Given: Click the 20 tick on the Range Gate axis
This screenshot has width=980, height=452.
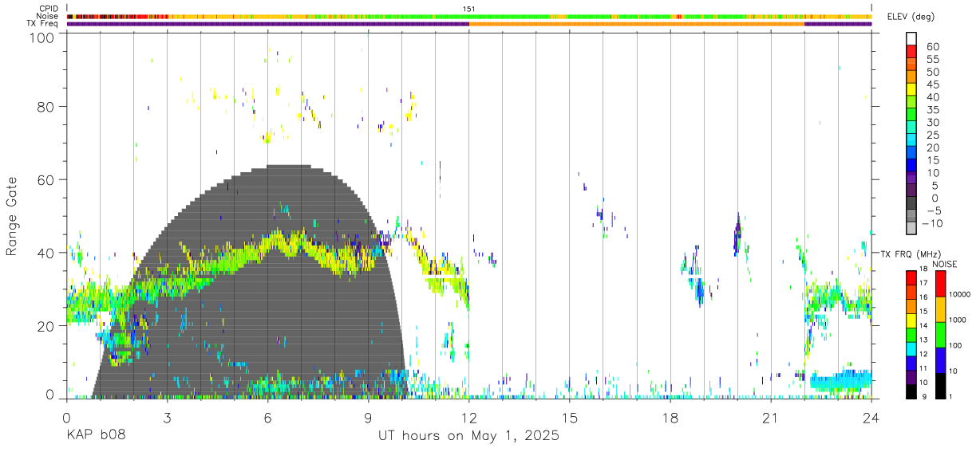Looking at the screenshot, I should tap(46, 326).
